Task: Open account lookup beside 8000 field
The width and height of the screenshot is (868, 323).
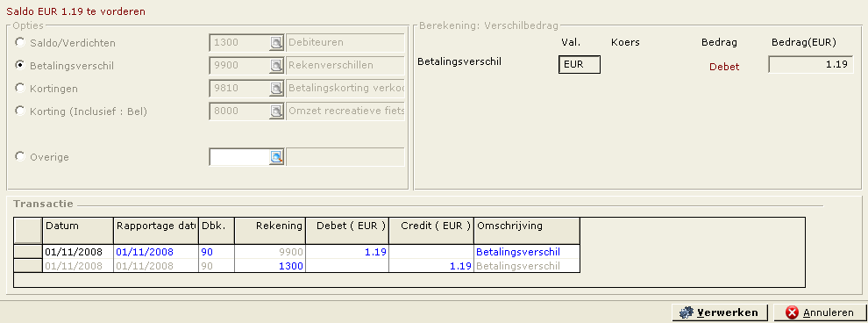Action: click(x=276, y=111)
